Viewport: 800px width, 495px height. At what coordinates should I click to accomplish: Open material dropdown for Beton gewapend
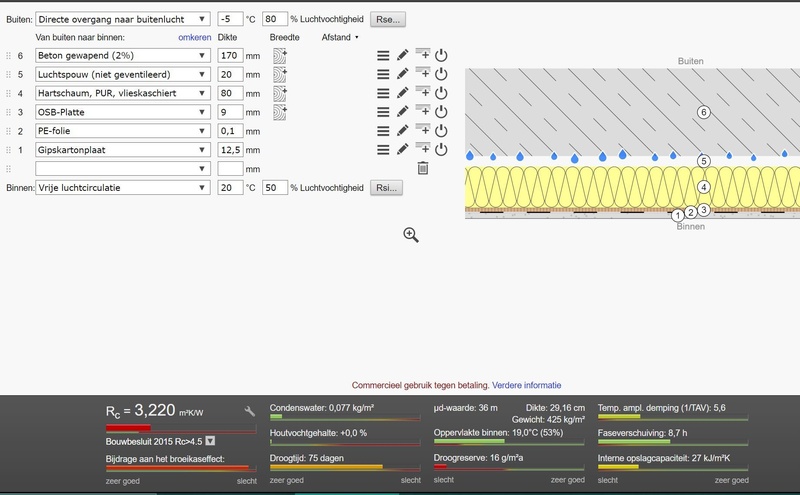[x=122, y=56]
